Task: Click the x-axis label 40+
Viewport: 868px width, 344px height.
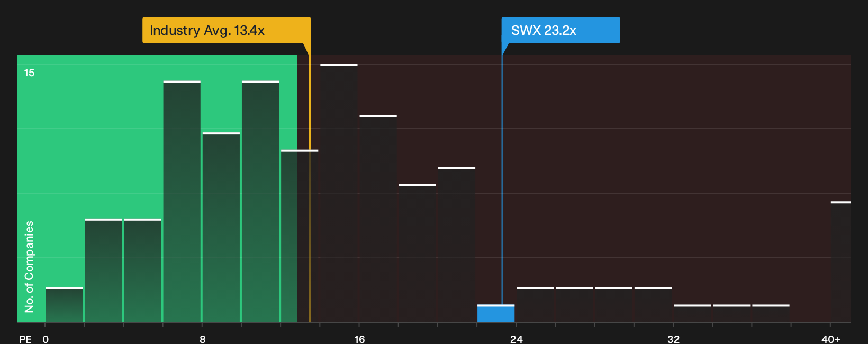Action: coord(830,339)
